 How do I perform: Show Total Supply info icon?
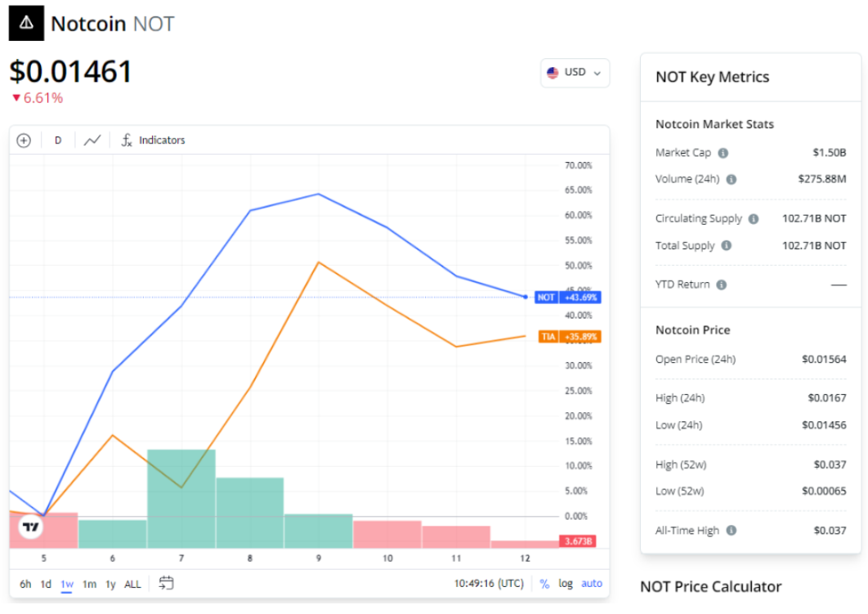tap(727, 245)
